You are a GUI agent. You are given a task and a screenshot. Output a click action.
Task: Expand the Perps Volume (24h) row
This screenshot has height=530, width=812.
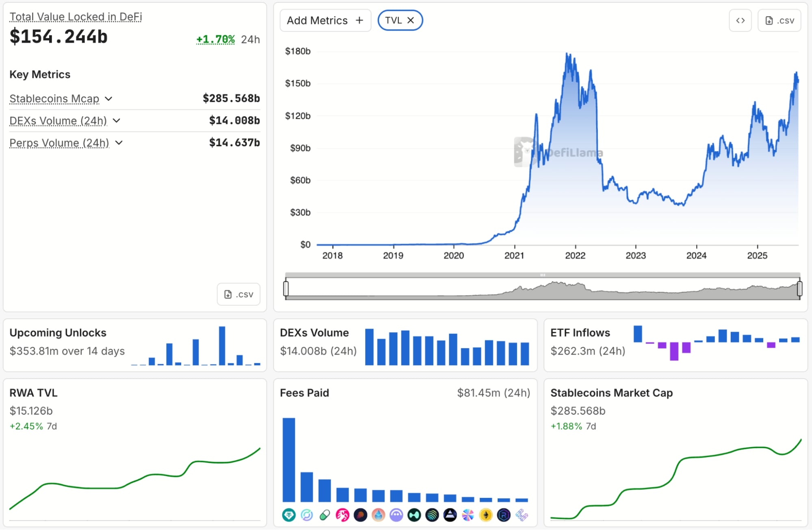(119, 143)
